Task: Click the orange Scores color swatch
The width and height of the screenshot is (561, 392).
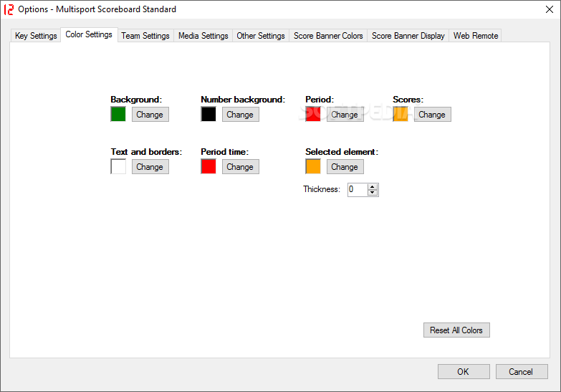Action: coord(401,114)
